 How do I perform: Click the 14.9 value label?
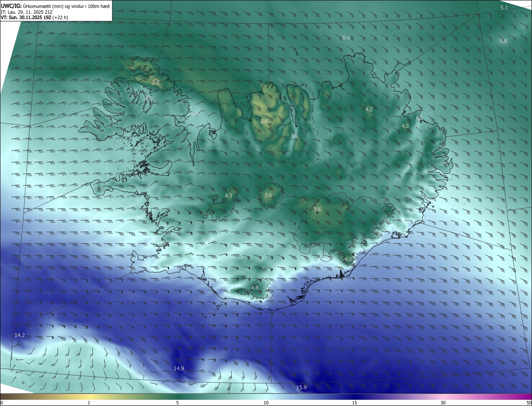tap(179, 369)
